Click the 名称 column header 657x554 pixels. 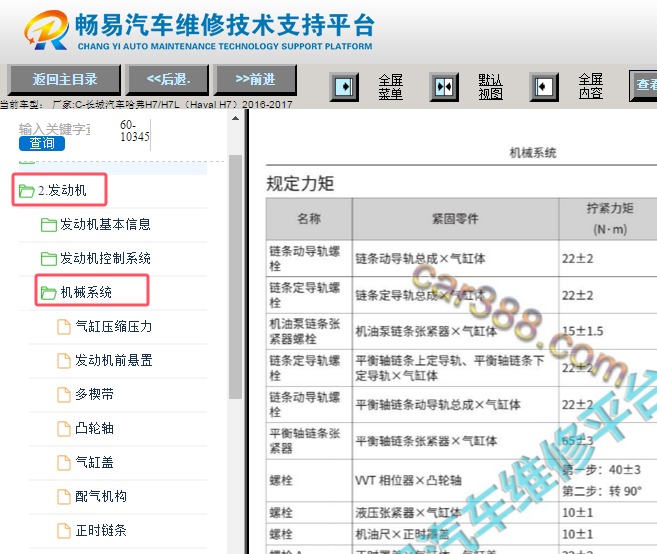309,218
